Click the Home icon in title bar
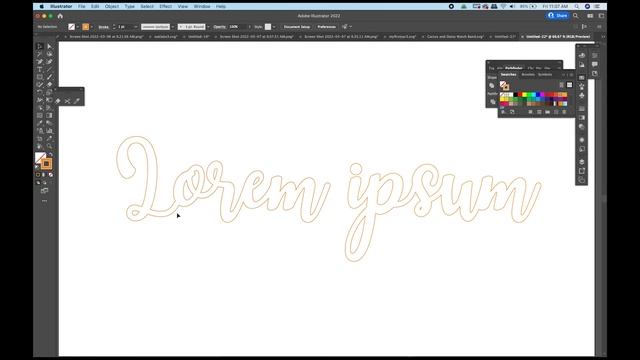 [60, 16]
